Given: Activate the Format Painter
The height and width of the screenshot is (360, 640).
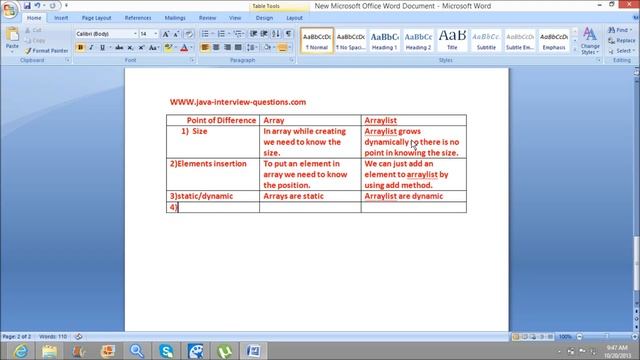Looking at the screenshot, I should pos(46,51).
